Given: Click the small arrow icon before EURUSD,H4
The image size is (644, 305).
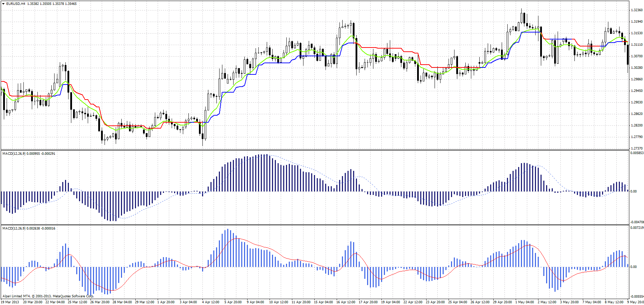Looking at the screenshot, I should click(x=3, y=3).
